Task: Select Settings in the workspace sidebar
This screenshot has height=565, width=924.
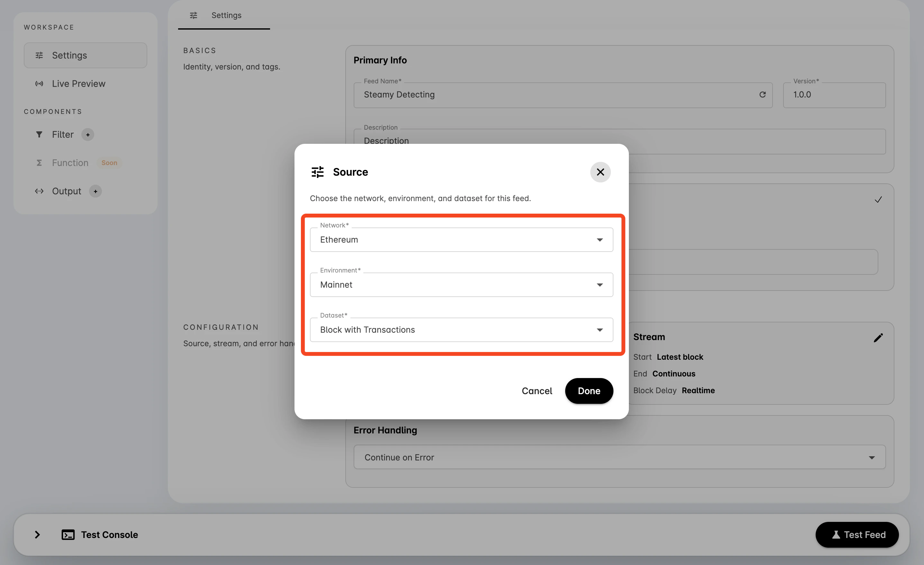Action: (x=86, y=55)
